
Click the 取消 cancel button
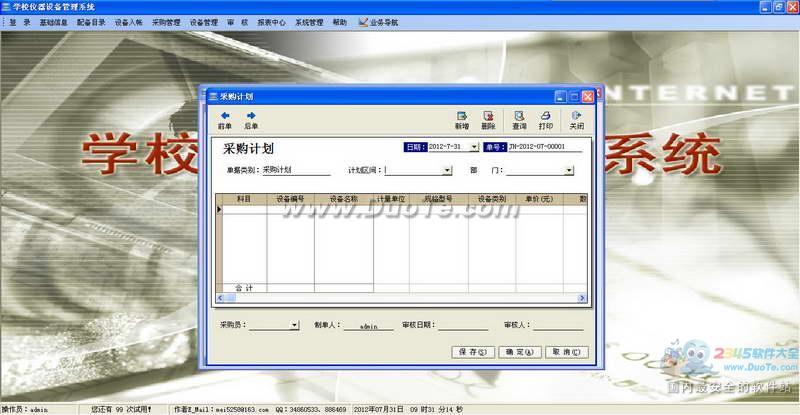pyautogui.click(x=565, y=352)
